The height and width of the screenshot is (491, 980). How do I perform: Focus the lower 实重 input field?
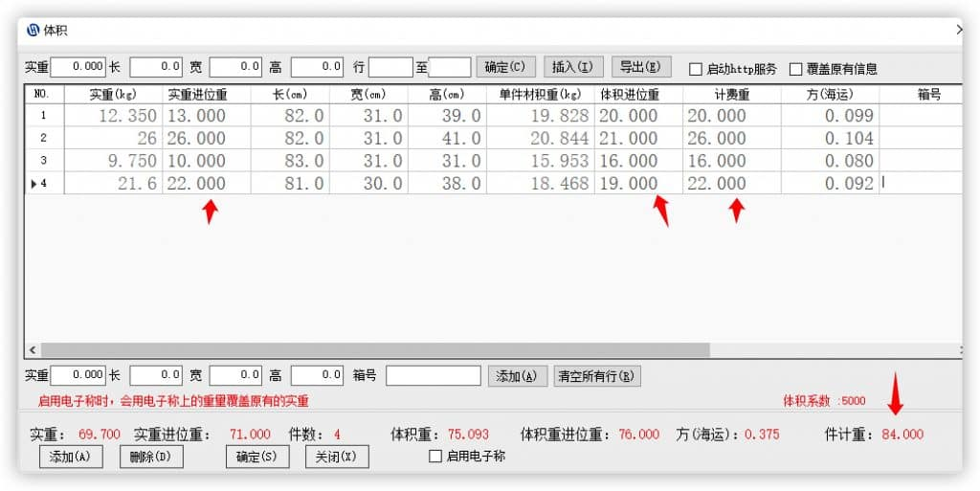coord(78,375)
